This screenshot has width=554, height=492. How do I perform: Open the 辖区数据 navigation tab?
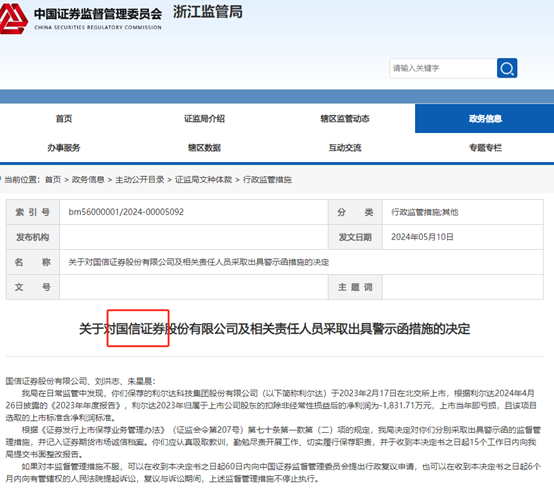coord(204,148)
